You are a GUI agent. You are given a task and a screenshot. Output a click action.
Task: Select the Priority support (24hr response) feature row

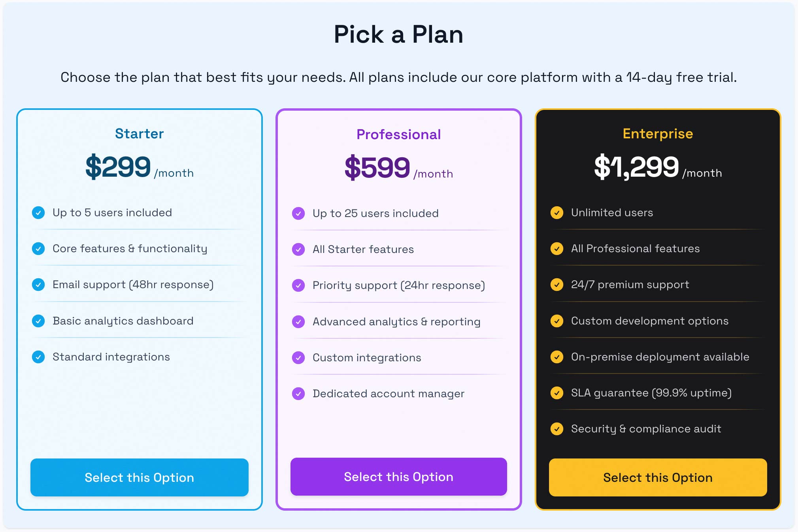(x=398, y=285)
